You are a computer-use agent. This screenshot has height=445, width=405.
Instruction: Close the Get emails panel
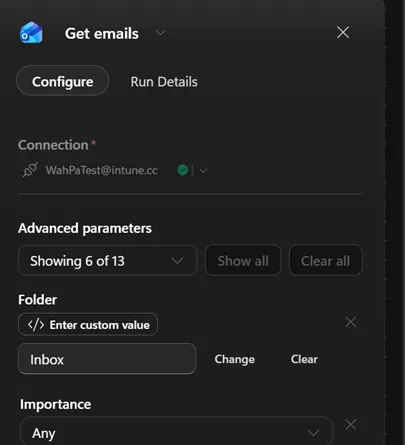tap(343, 33)
